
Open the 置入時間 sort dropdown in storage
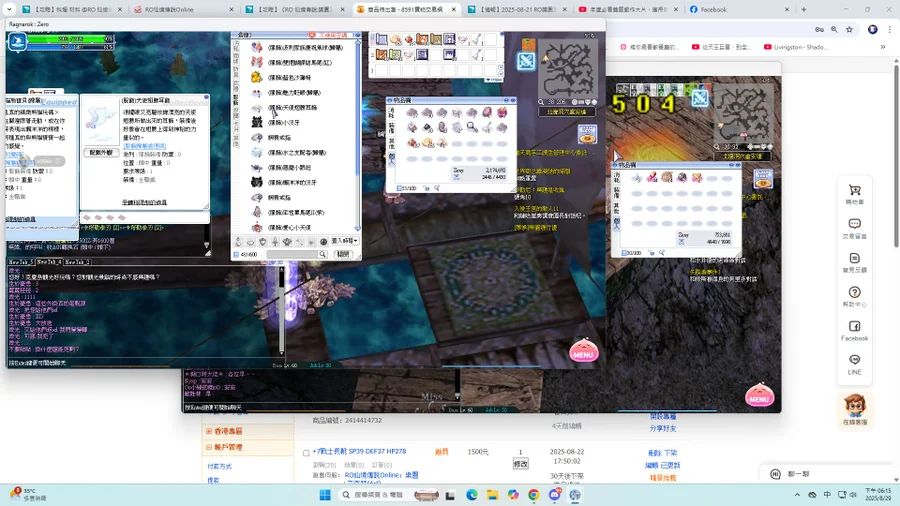coord(344,241)
